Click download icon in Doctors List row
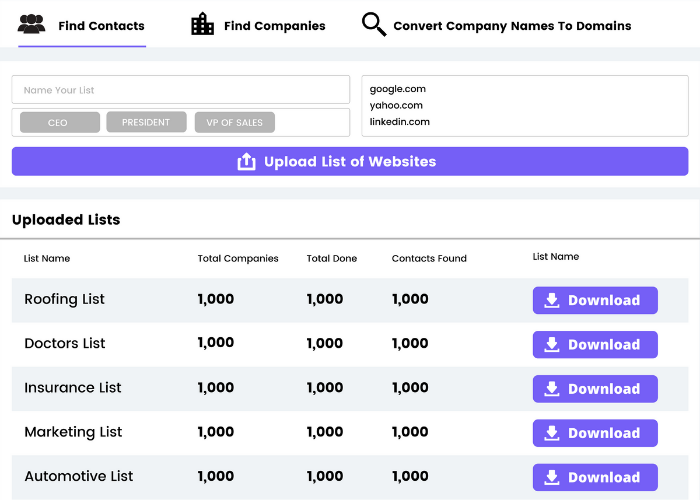Image resolution: width=700 pixels, height=500 pixels. coord(551,344)
